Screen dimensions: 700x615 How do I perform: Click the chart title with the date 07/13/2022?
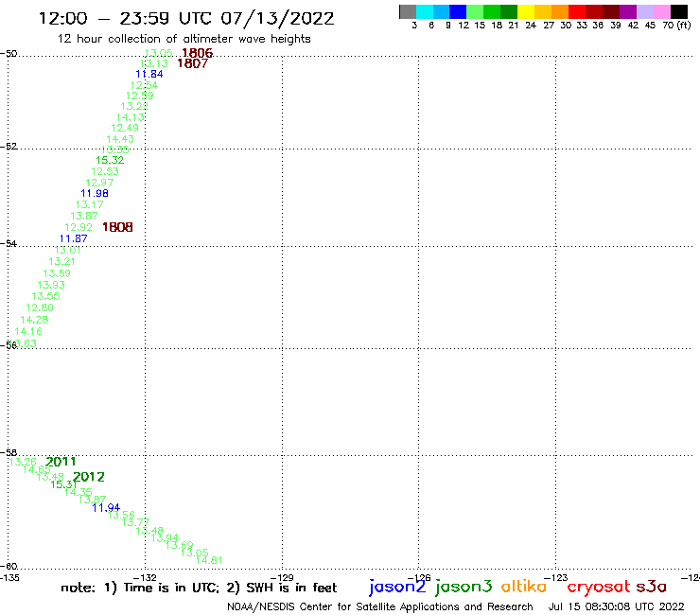click(x=186, y=19)
